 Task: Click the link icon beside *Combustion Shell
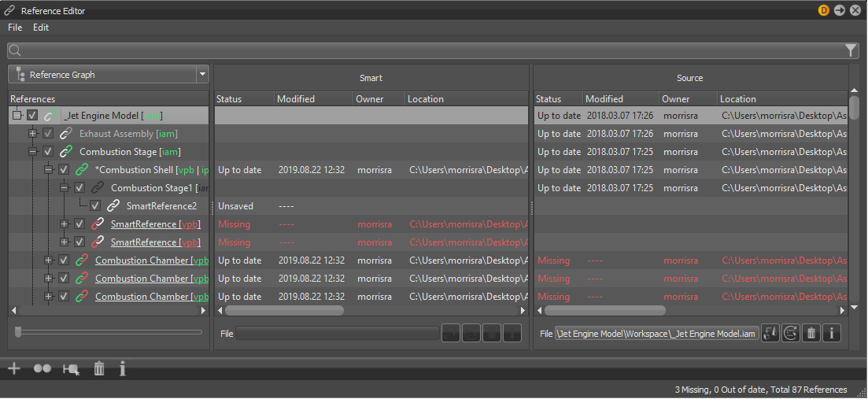pos(82,170)
